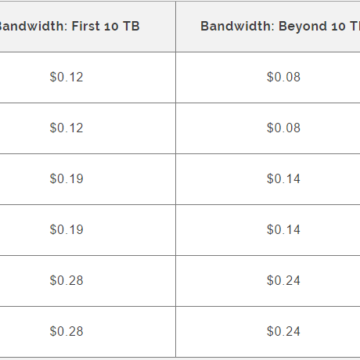This screenshot has width=360, height=360.
Task: Select second-row $0.12 in First 10 TB column
Action: (x=66, y=128)
